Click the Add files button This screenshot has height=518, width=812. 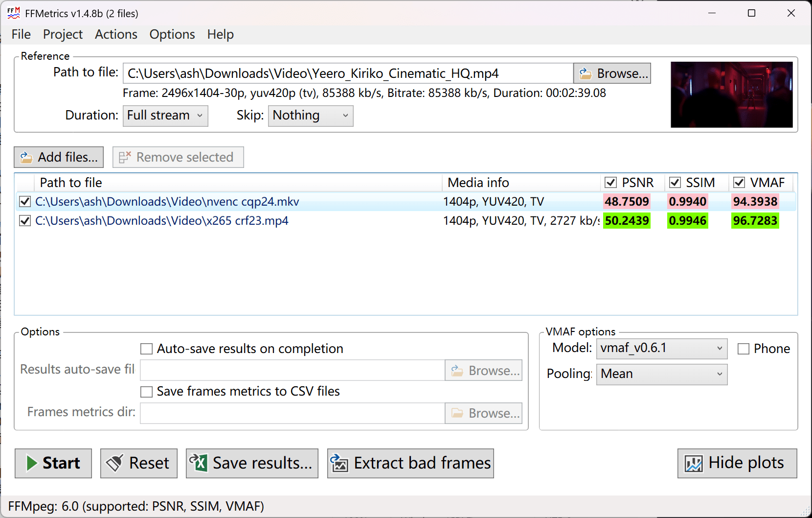pyautogui.click(x=59, y=157)
